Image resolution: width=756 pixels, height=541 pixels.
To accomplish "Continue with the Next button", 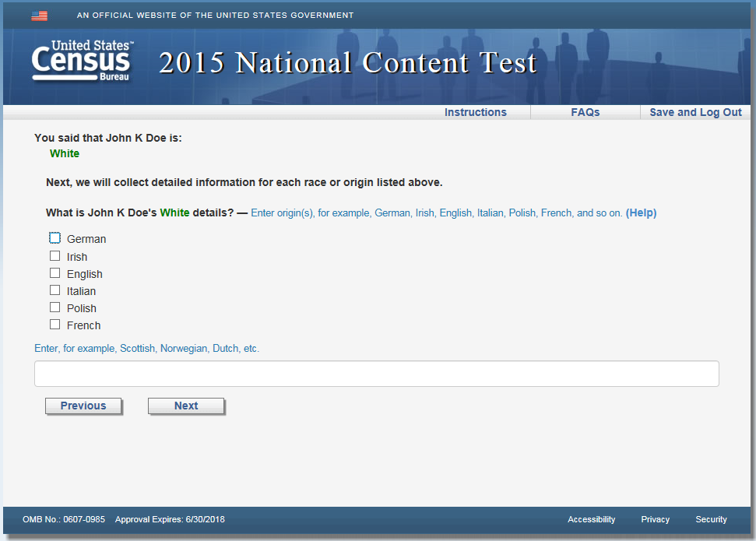I will pyautogui.click(x=186, y=406).
